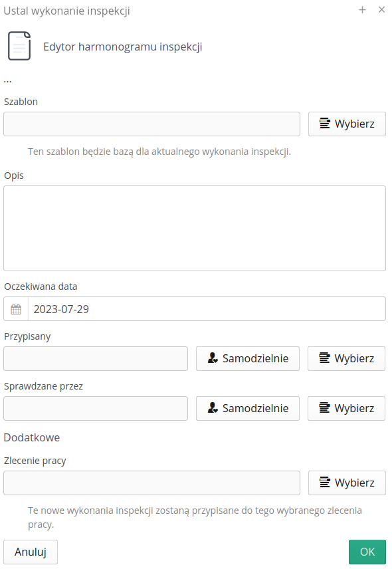Click the ellipsis below the header icon
This screenshot has height=569, width=392.
7,82
